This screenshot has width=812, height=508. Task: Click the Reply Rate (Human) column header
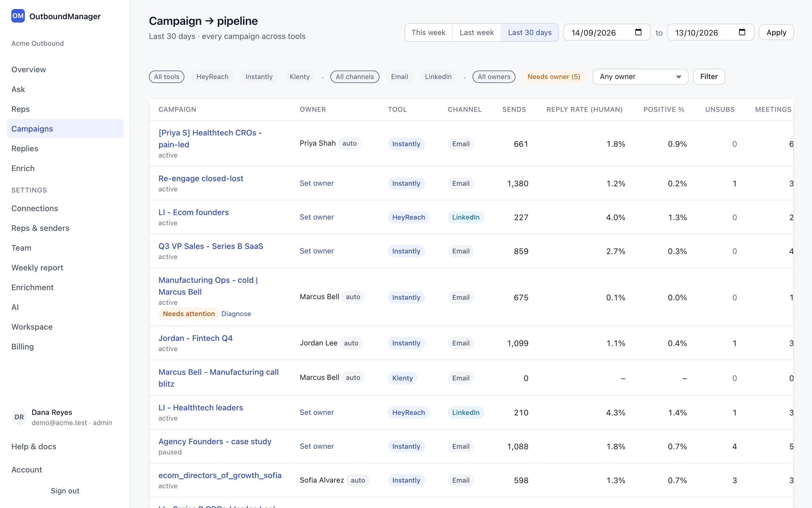tap(584, 110)
